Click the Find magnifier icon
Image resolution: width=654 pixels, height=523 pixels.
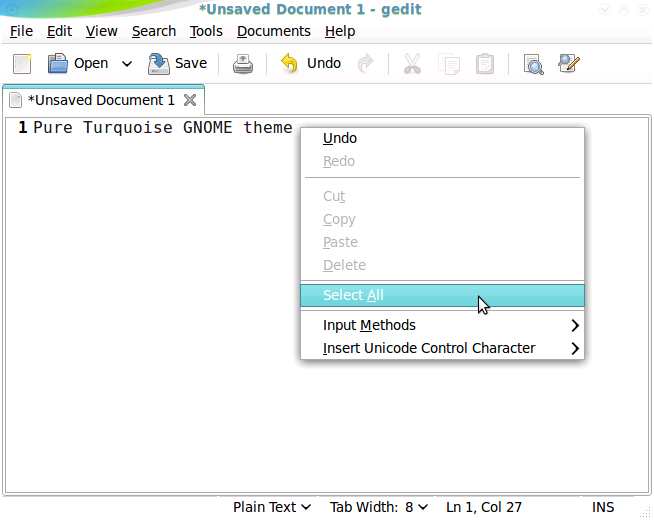(533, 64)
